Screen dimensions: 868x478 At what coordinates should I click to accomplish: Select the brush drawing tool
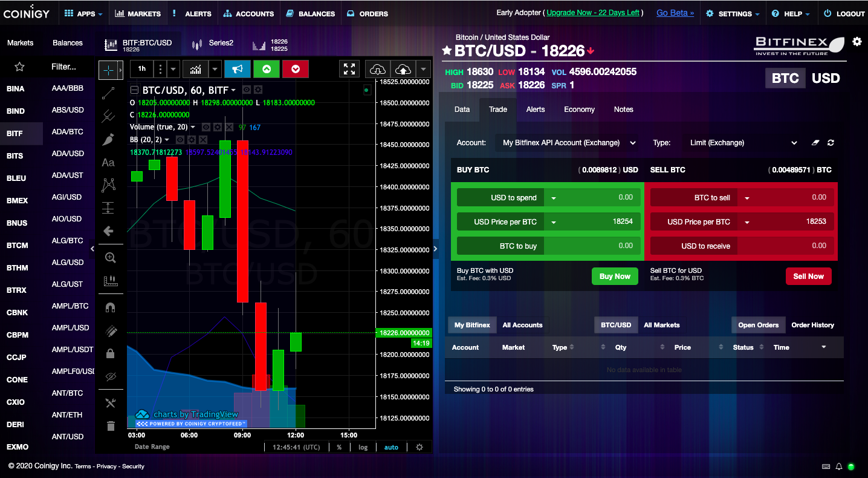(109, 140)
